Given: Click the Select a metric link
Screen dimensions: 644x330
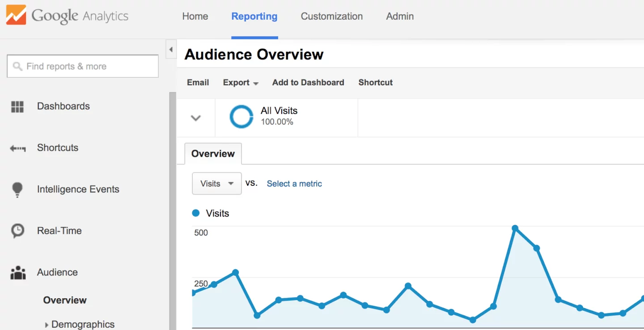Looking at the screenshot, I should [294, 184].
